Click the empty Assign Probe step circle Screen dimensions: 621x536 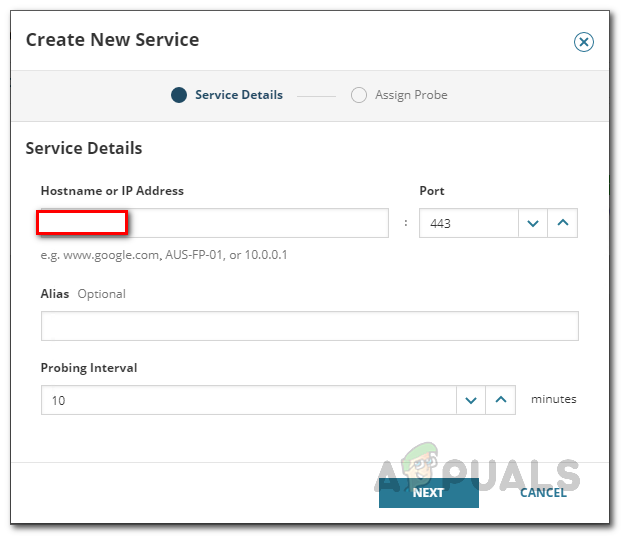[x=359, y=95]
